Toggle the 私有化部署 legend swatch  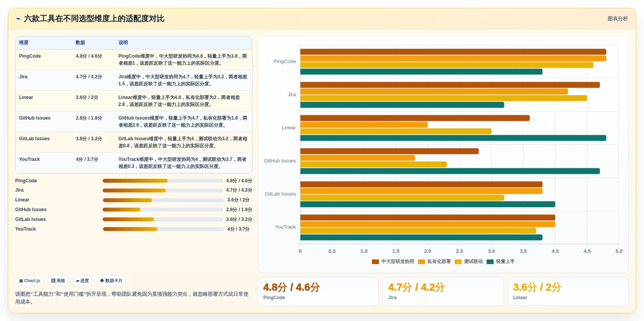pyautogui.click(x=421, y=262)
